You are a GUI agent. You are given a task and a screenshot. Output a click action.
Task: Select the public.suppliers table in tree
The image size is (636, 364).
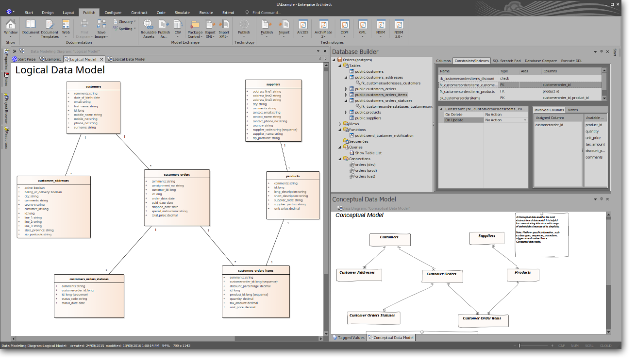(x=368, y=118)
